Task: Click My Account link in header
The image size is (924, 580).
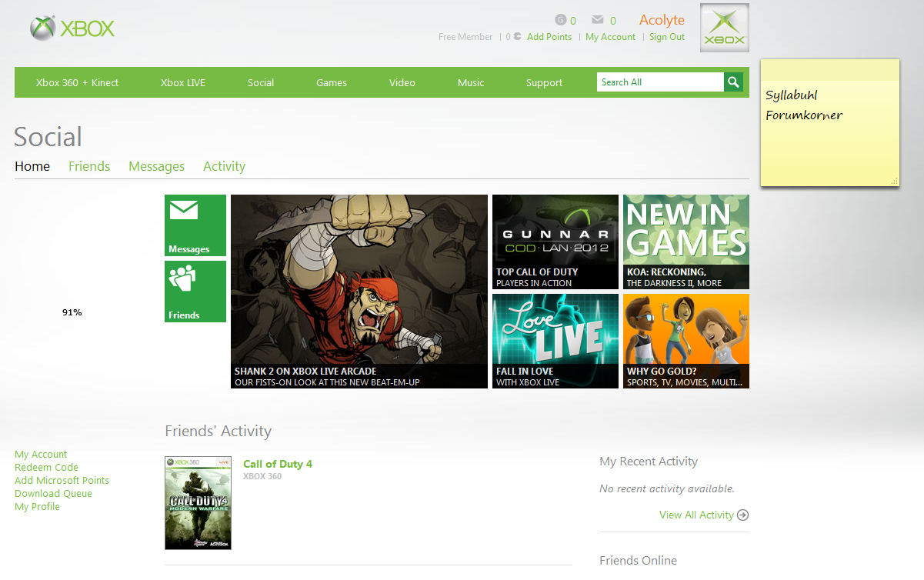Action: 611,37
